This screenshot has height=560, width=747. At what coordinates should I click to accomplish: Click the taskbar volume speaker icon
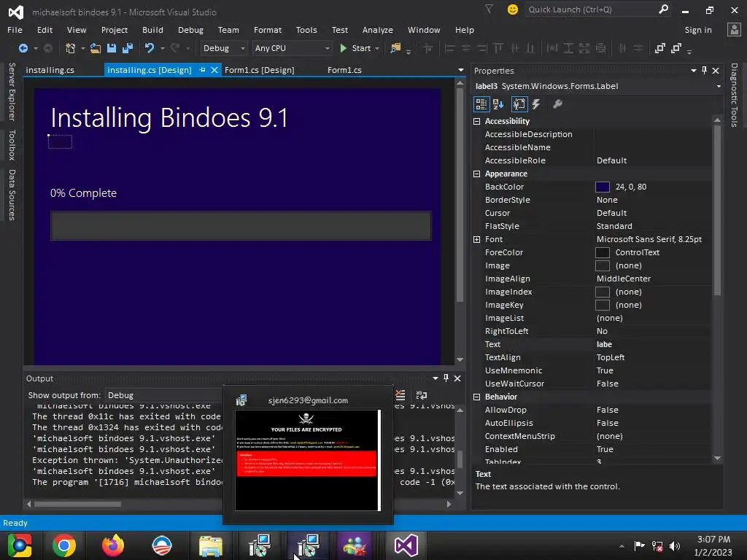point(674,545)
